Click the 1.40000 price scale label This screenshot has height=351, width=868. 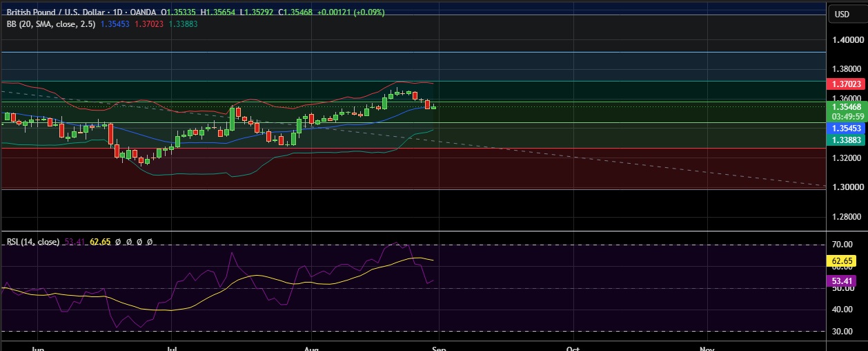846,40
